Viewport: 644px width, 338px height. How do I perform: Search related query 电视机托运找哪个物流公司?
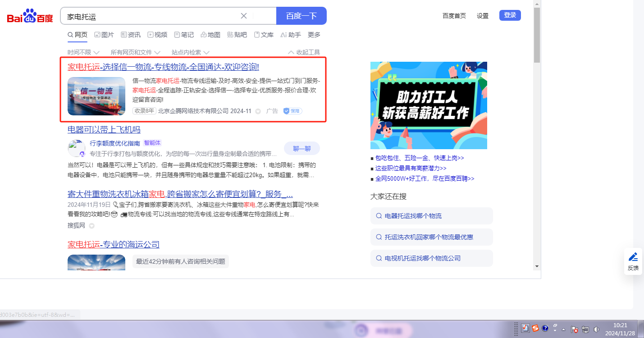coord(432,258)
